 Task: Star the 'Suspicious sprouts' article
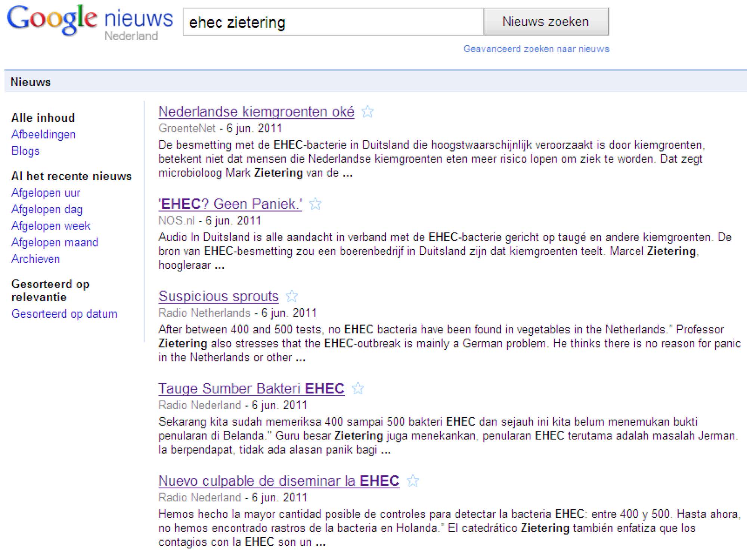pyautogui.click(x=292, y=296)
